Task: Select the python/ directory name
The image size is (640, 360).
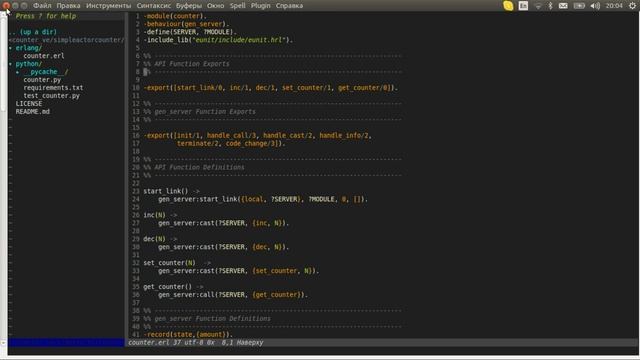Action: point(29,64)
